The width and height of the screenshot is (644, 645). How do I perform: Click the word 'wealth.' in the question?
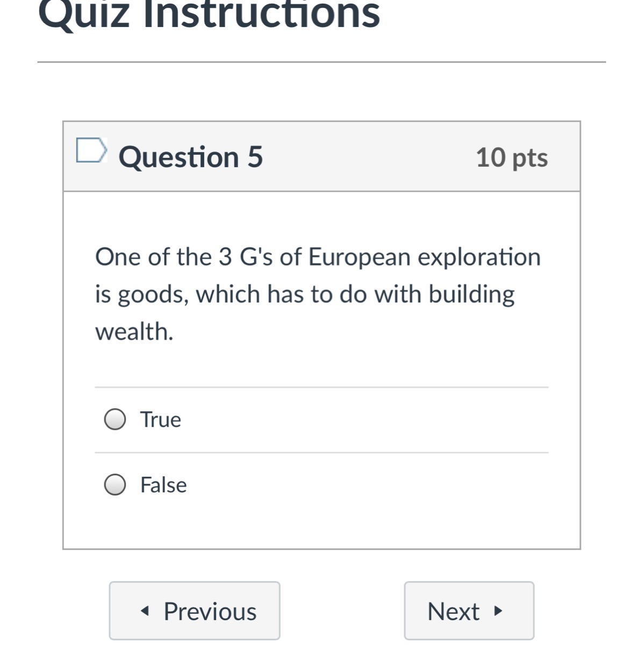click(134, 332)
